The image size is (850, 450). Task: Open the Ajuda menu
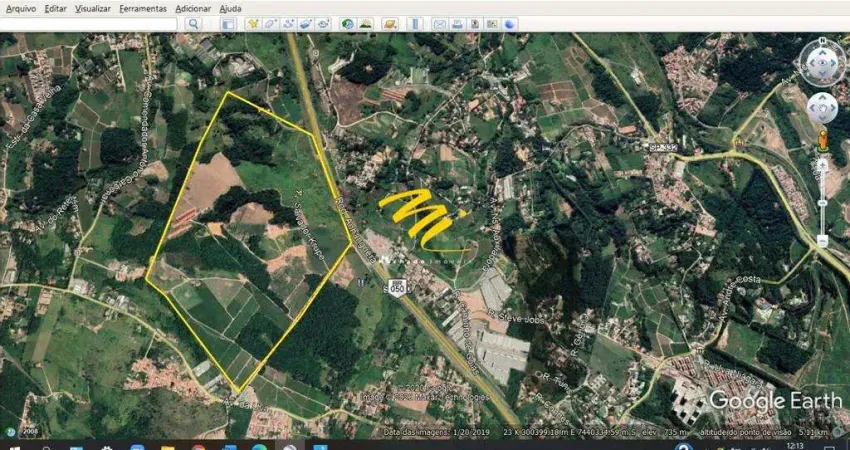coord(230,9)
